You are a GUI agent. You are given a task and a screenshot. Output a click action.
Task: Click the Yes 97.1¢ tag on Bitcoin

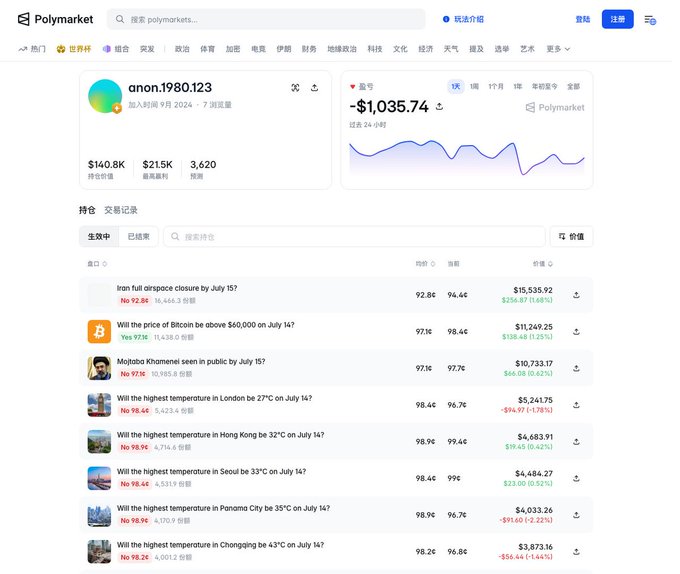[134, 337]
